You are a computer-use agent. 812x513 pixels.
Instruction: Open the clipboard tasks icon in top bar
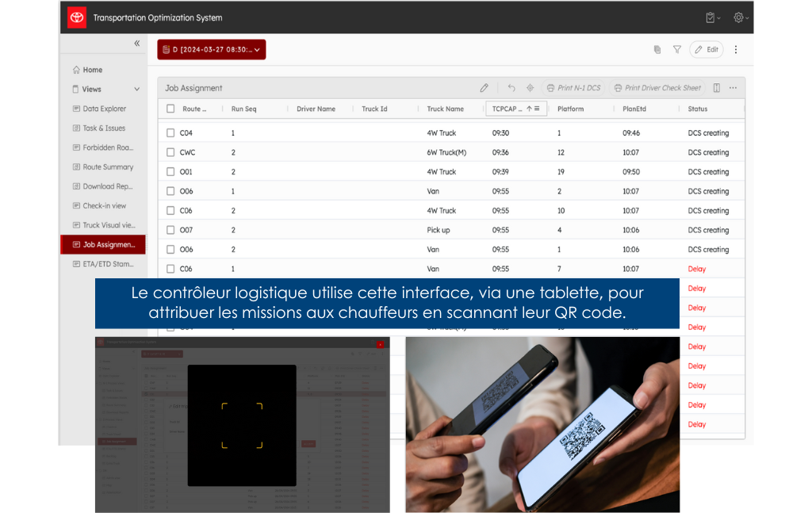[x=710, y=17]
